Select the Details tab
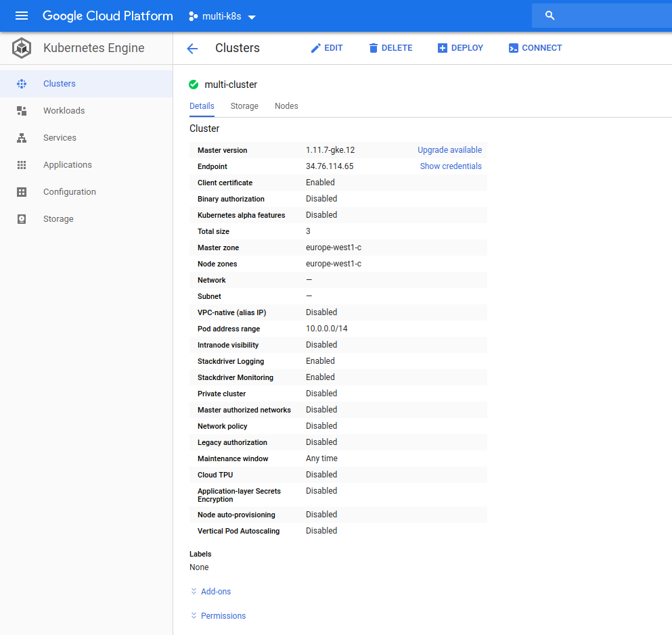The image size is (672, 635). pos(202,106)
